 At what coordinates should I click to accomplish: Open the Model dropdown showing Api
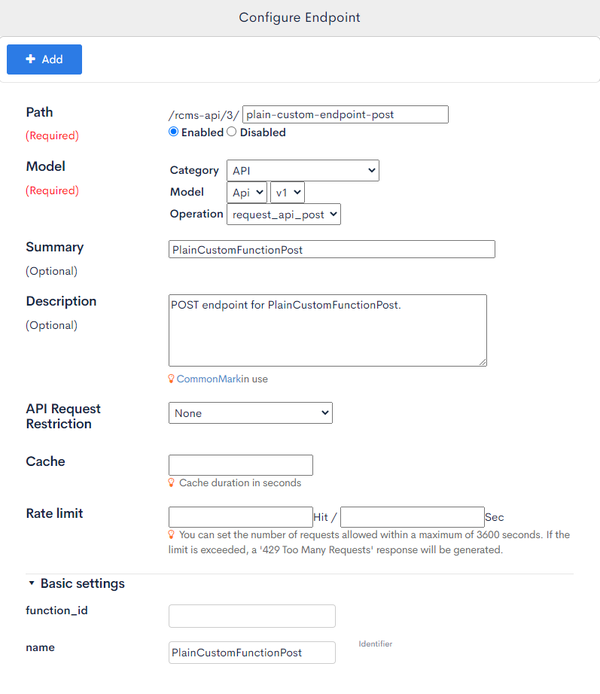click(247, 193)
